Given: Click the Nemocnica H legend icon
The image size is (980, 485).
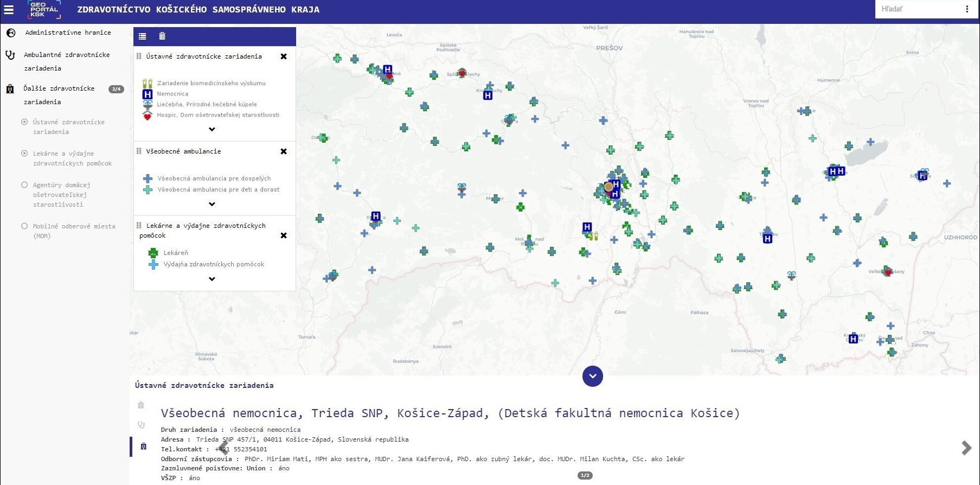Looking at the screenshot, I should click(147, 94).
